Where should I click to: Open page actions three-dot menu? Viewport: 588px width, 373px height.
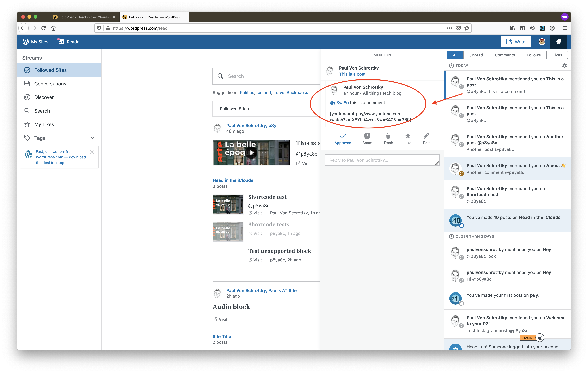tap(449, 28)
